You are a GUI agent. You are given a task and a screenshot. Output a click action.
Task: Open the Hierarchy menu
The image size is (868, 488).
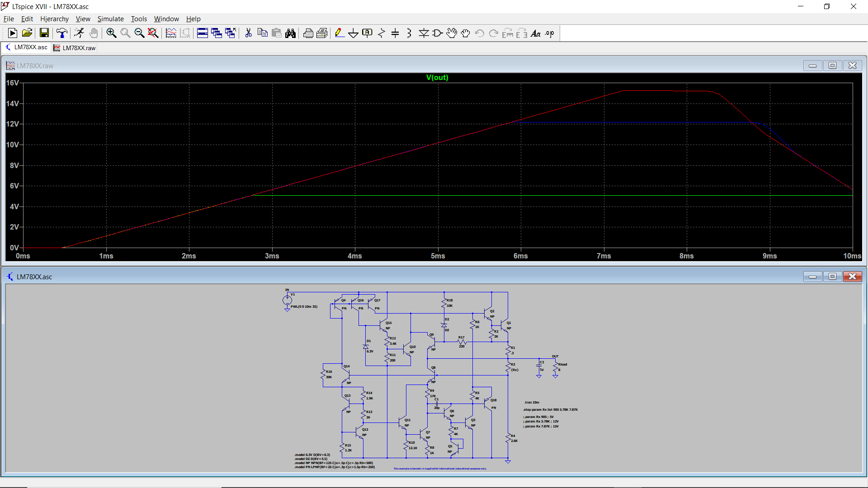pos(54,19)
